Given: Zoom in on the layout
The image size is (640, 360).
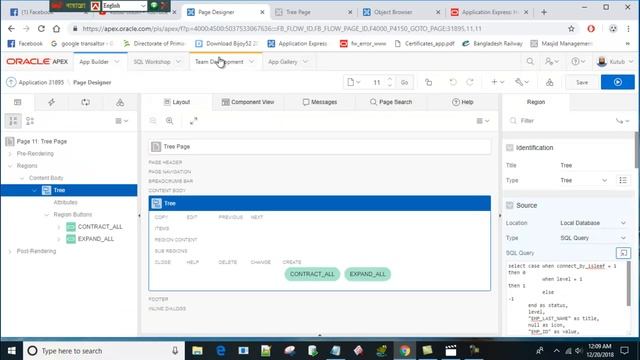Looking at the screenshot, I should tap(169, 121).
